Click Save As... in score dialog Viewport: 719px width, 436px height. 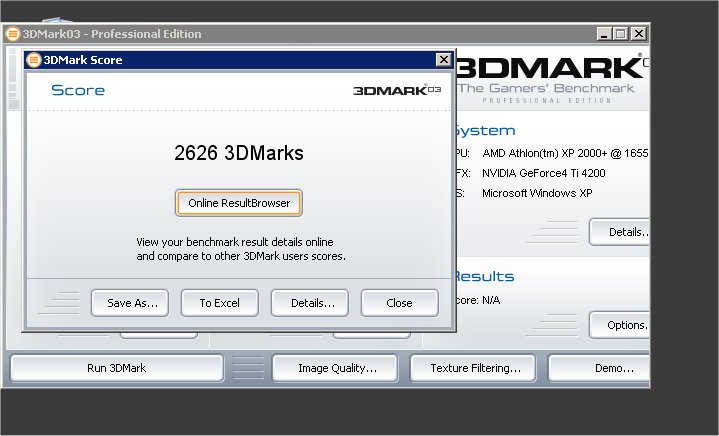click(130, 303)
